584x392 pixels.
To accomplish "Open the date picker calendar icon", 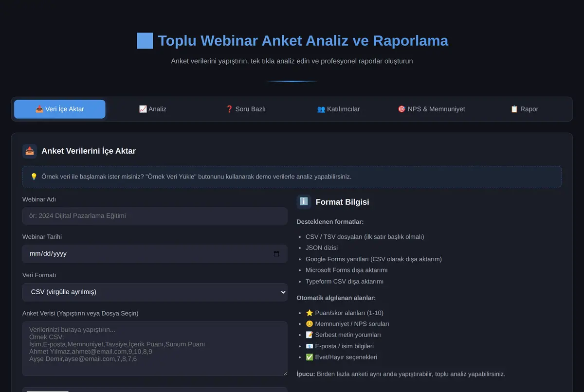I will 276,254.
